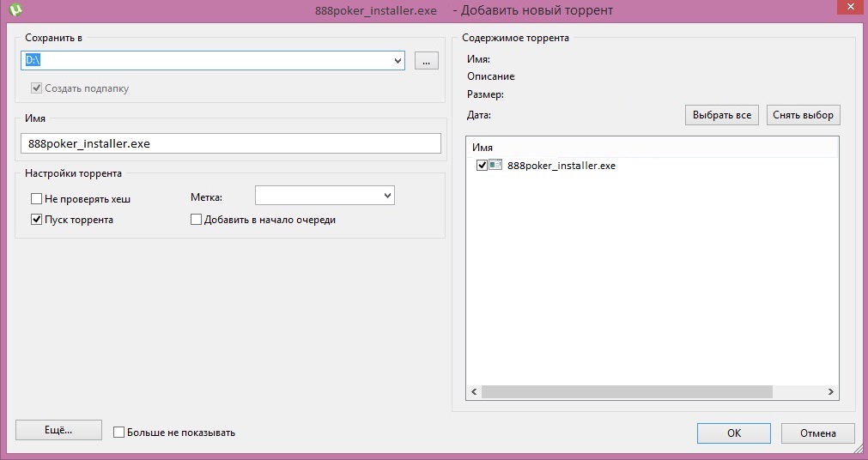Tick 'Больше не показывать' checkbox
Screen dimensions: 868x460
click(118, 433)
